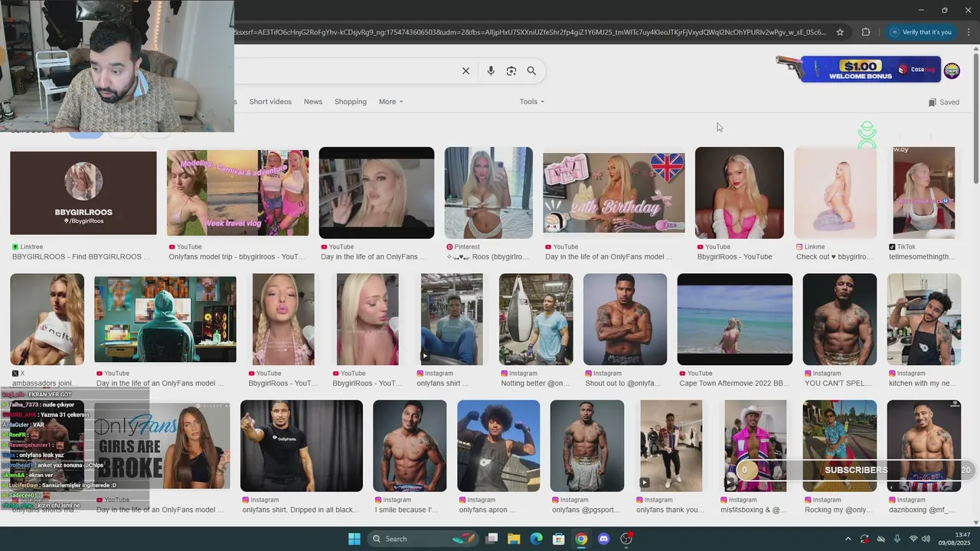Click the Verify that it's you profile button

[920, 32]
